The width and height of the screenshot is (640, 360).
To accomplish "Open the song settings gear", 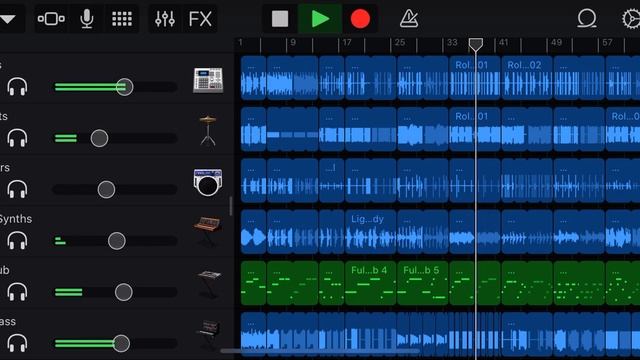I will (x=631, y=19).
